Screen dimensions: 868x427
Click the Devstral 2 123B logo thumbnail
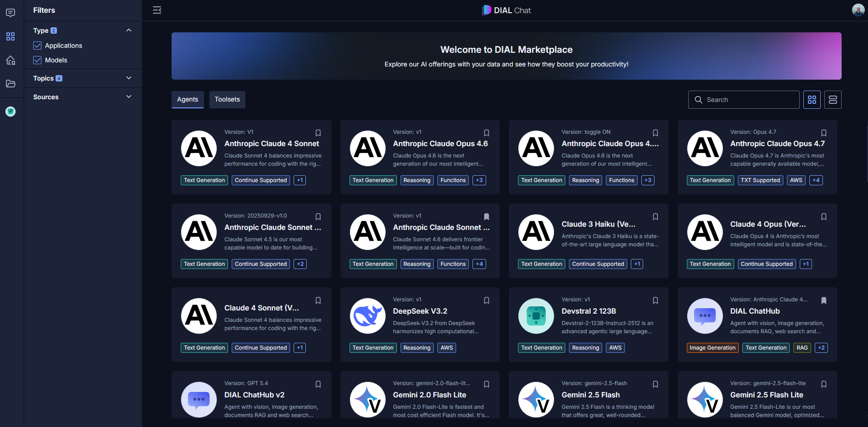point(536,316)
